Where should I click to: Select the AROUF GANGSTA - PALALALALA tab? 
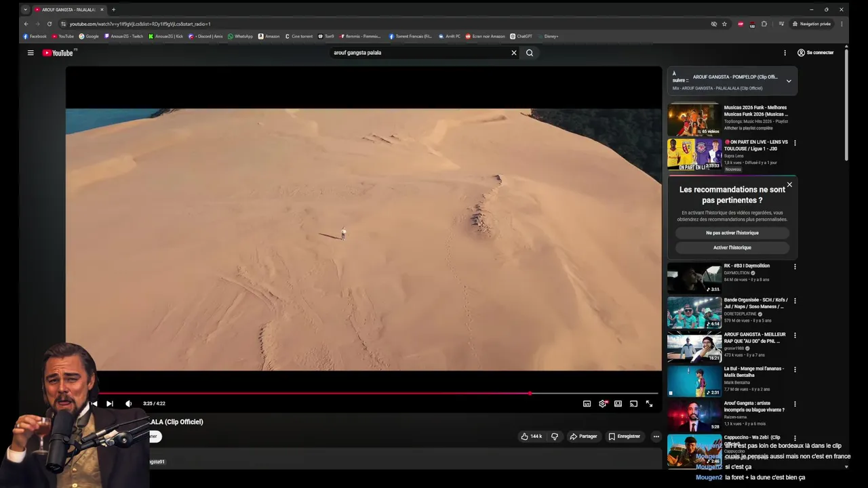coord(69,9)
